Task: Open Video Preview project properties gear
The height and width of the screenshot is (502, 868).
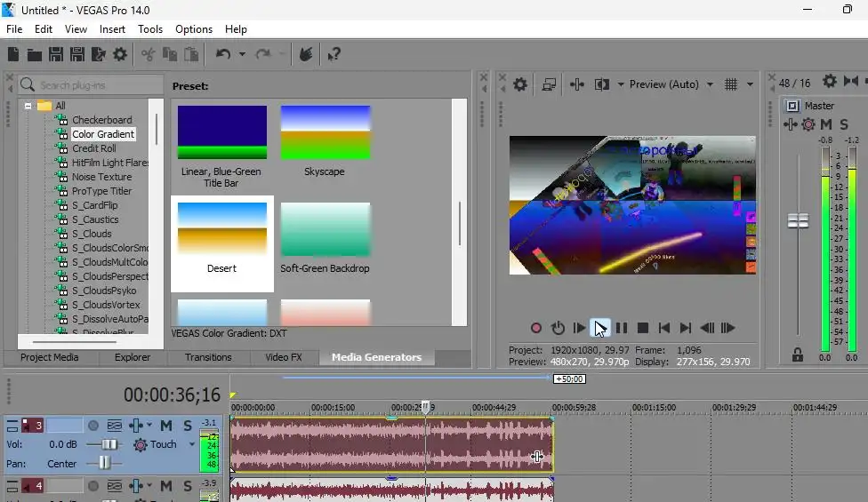Action: click(x=519, y=84)
